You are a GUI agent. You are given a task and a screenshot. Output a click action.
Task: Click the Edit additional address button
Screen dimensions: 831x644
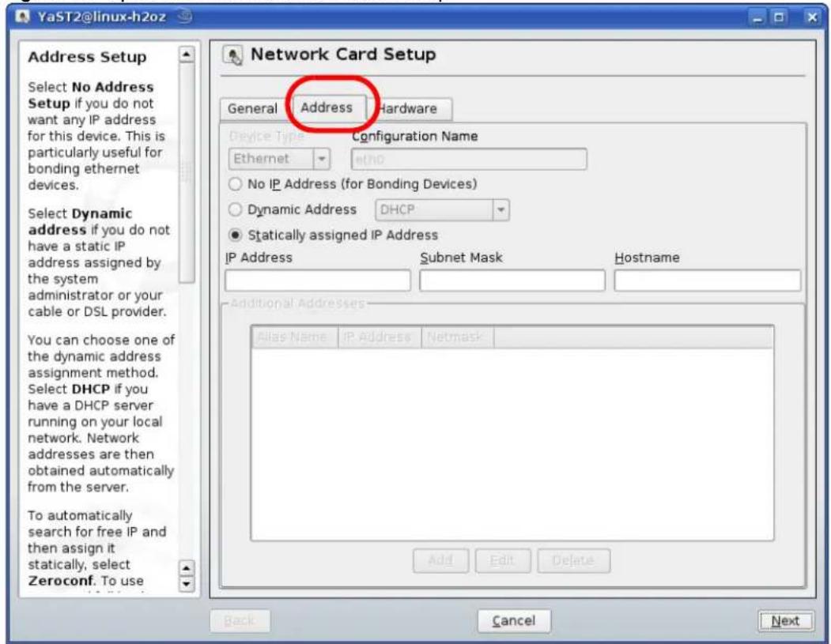[x=502, y=561]
